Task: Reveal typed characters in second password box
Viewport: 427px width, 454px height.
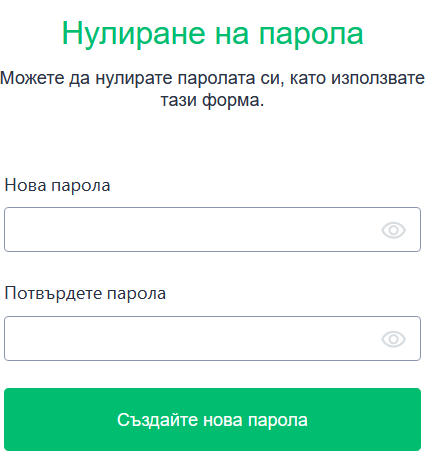Action: pos(393,339)
